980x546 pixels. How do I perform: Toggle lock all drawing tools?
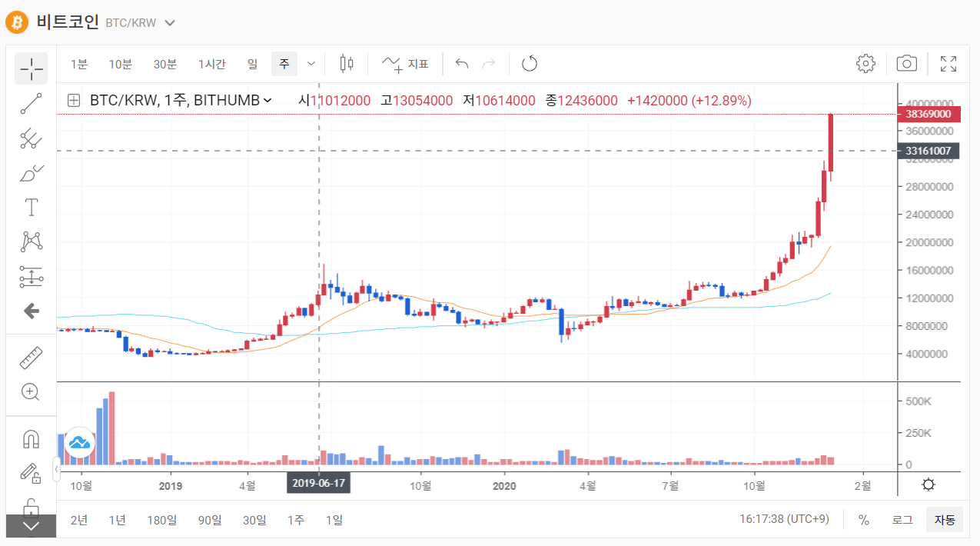coord(31,506)
